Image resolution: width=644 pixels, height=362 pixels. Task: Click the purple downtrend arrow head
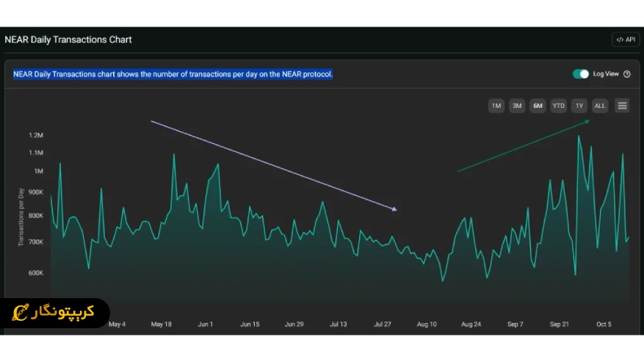tap(394, 209)
